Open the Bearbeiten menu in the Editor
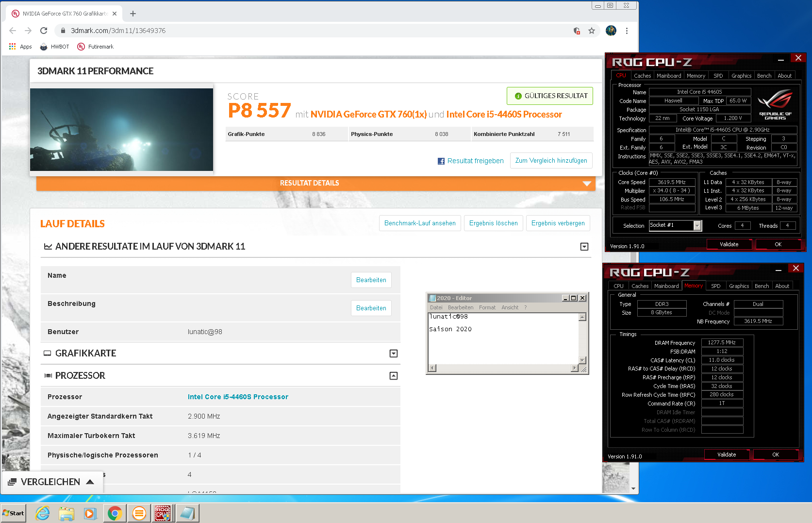This screenshot has height=523, width=812. (x=460, y=307)
